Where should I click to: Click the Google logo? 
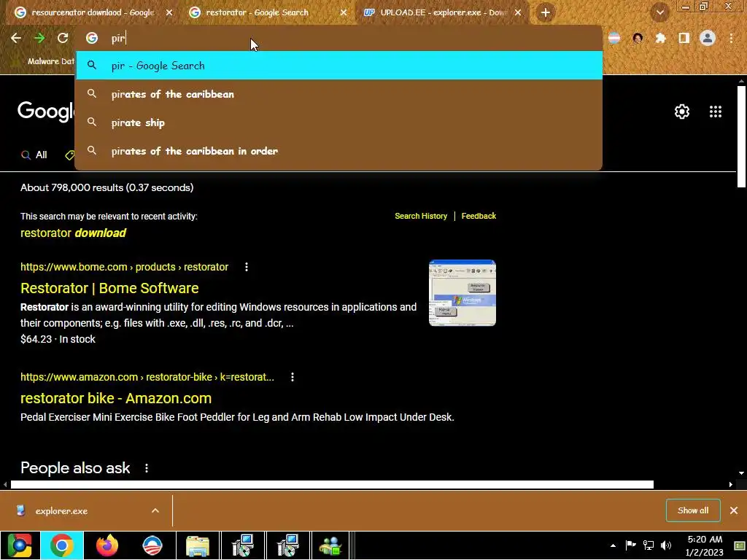click(46, 112)
